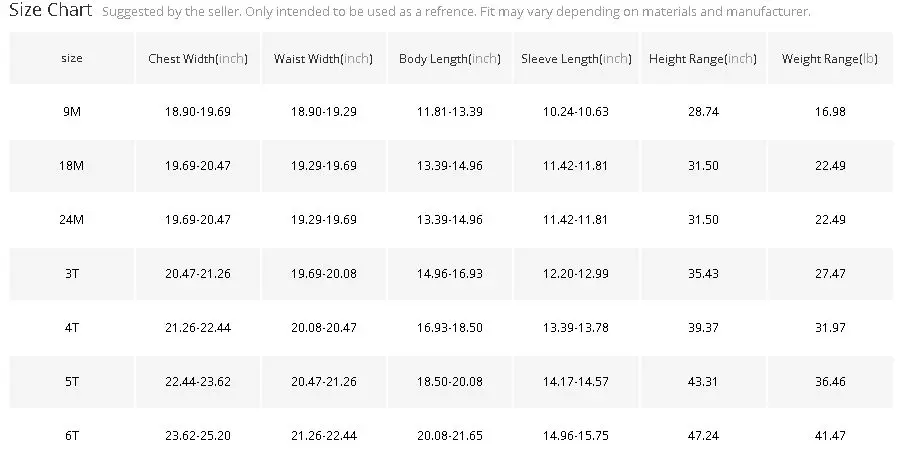Click the Height Range(inch) column header

pos(703,59)
